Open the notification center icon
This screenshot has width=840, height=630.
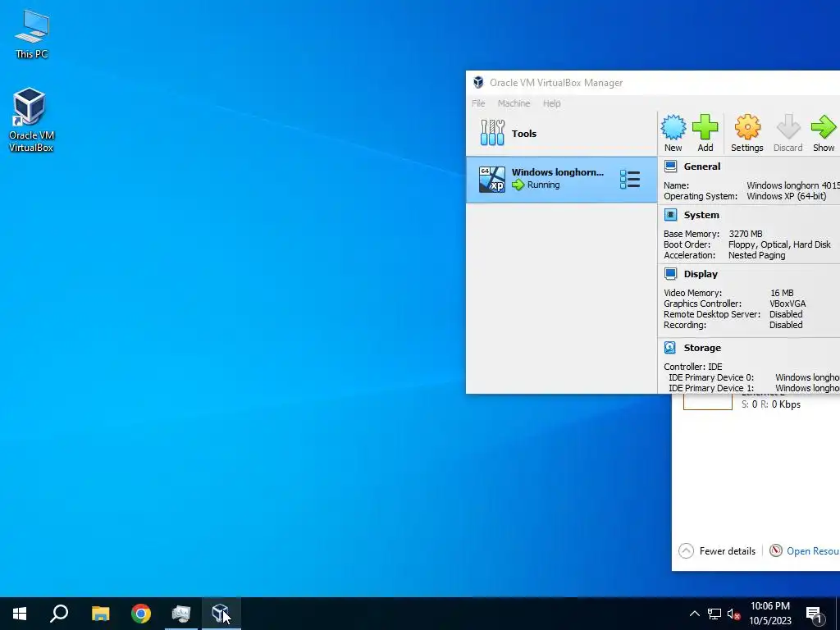coord(814,614)
